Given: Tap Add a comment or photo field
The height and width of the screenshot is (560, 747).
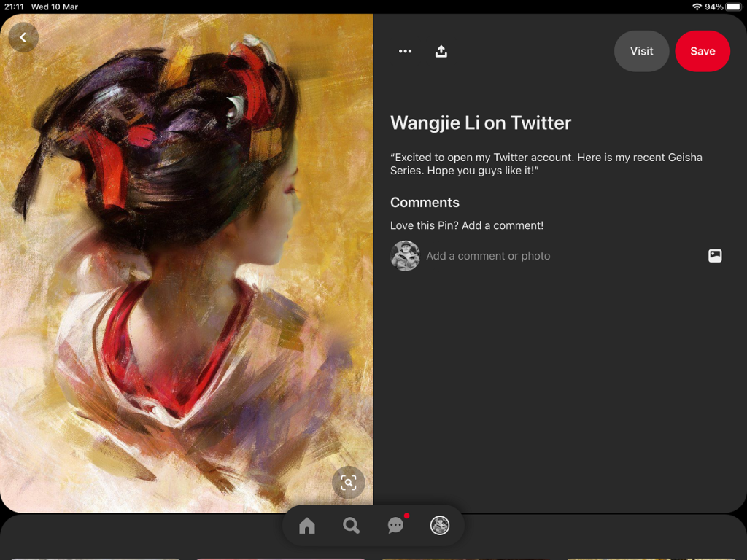Looking at the screenshot, I should [x=488, y=256].
